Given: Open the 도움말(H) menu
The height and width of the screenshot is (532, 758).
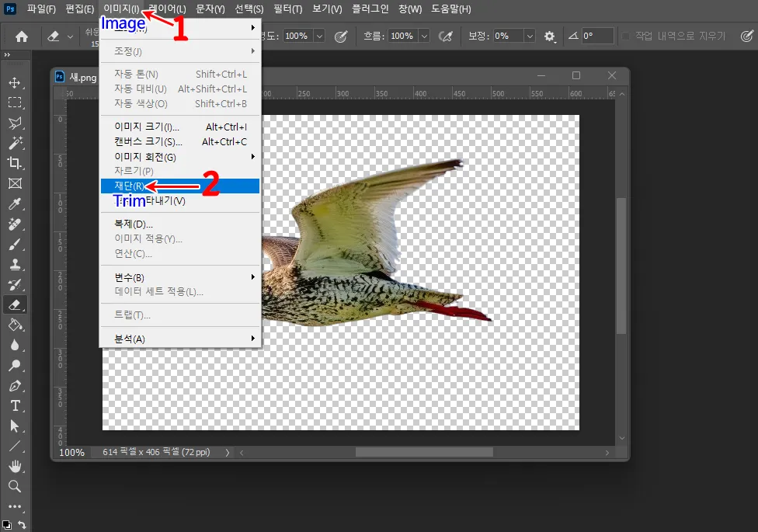Looking at the screenshot, I should point(450,9).
